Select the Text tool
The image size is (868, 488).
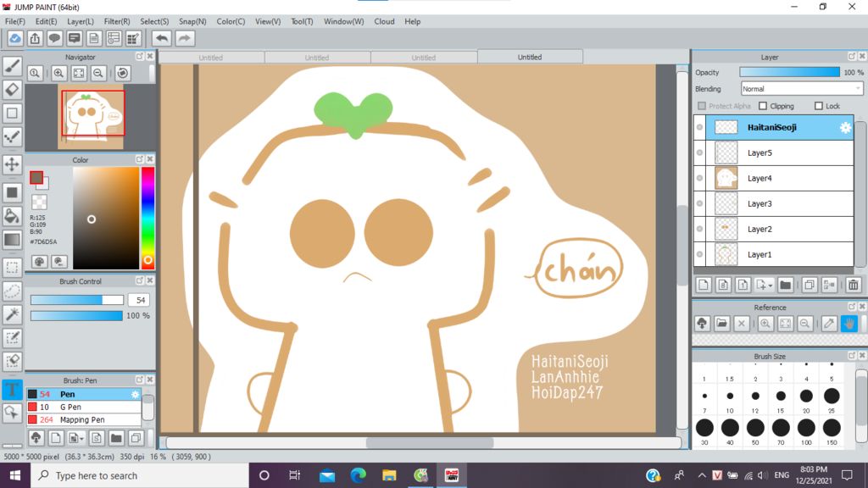point(12,389)
